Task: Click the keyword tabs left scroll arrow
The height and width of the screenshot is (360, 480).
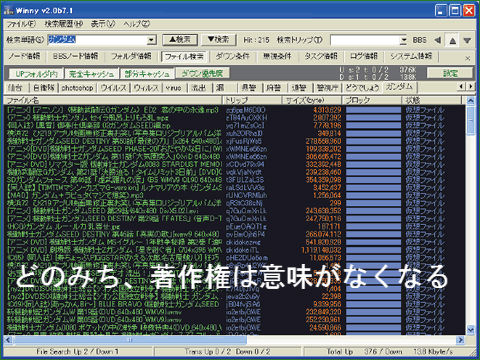Action: pos(461,87)
